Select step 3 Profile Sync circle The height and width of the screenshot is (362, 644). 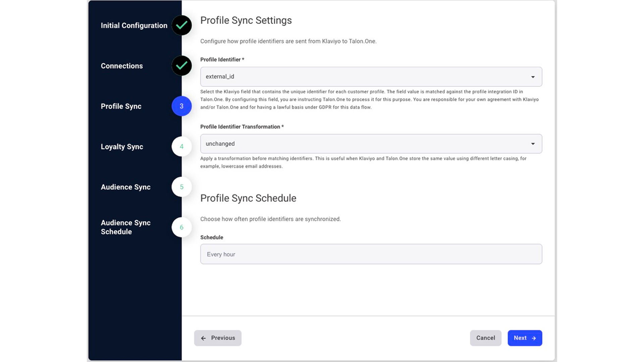point(181,106)
